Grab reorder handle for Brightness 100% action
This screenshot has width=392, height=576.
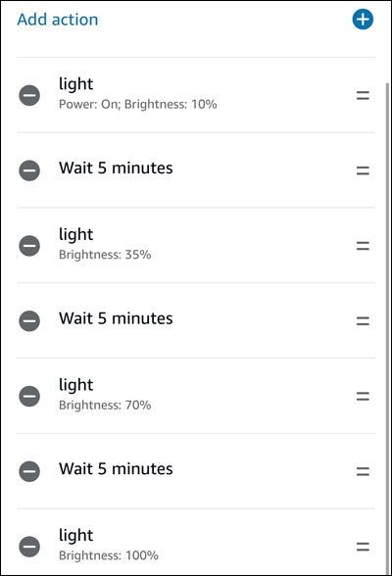point(363,547)
